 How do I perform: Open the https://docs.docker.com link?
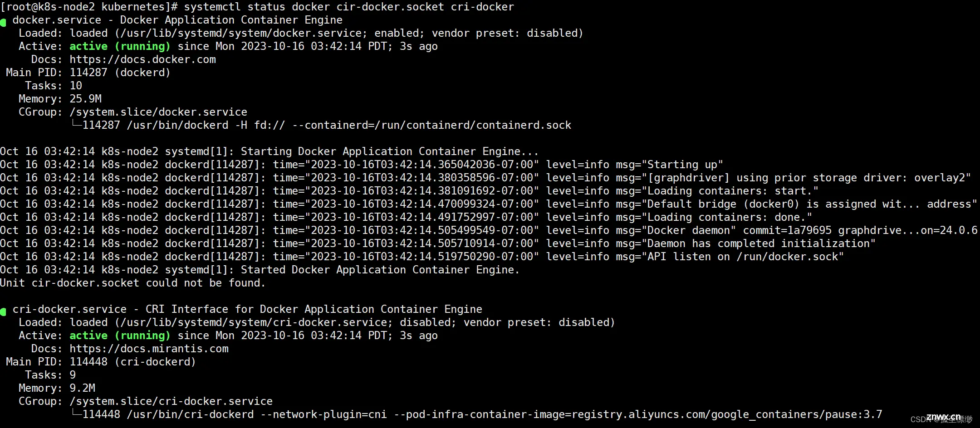point(142,59)
